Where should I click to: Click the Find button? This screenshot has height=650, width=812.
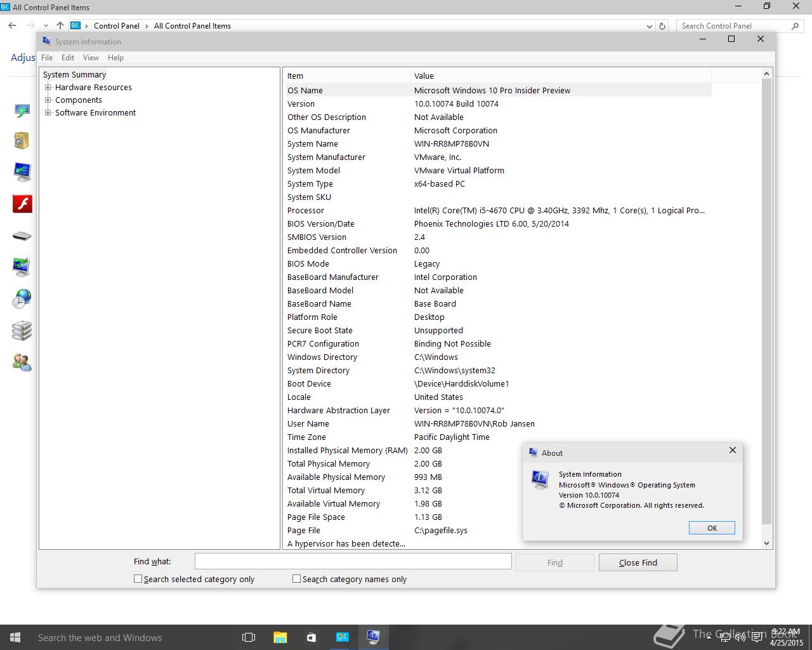pos(555,562)
